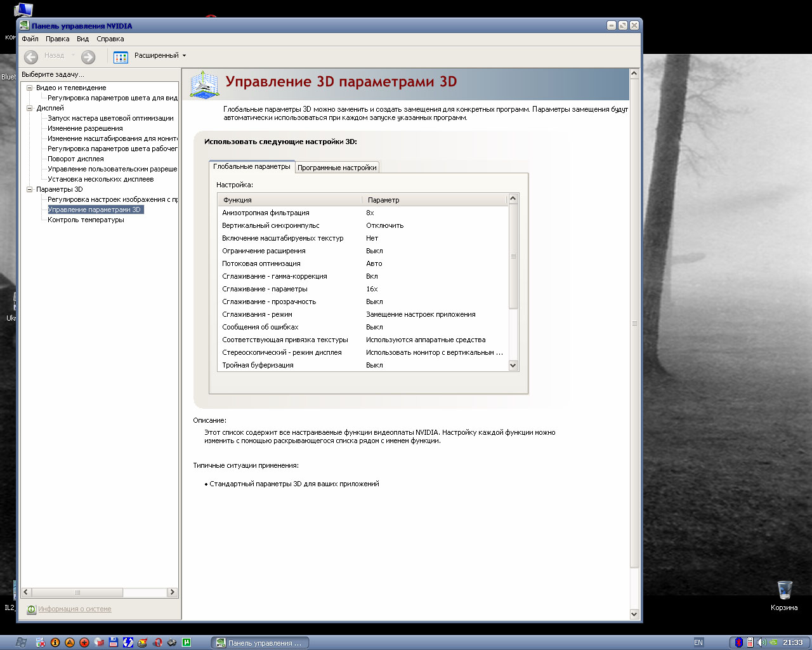Collapse the Дисплей tree node
Viewport: 812px width, 650px height.
(x=29, y=108)
